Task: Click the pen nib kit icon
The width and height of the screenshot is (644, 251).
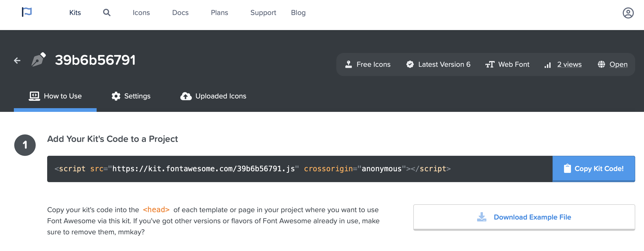Action: coord(39,59)
